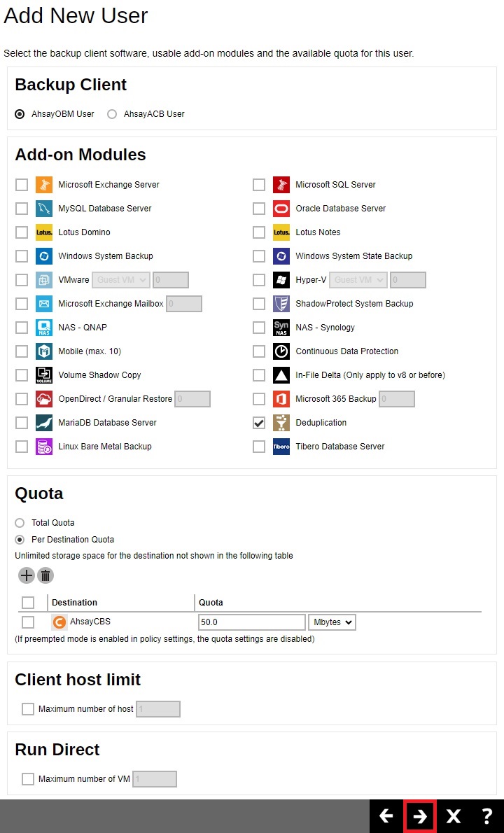Click the next arrow button

[x=420, y=816]
